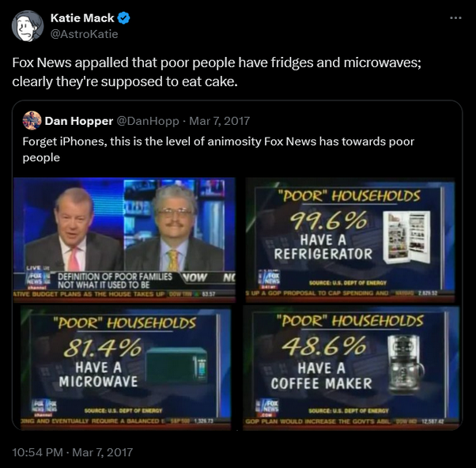Viewport: 476px width, 468px height.
Task: Click the coffee maker picture in graphic
Action: (x=406, y=364)
